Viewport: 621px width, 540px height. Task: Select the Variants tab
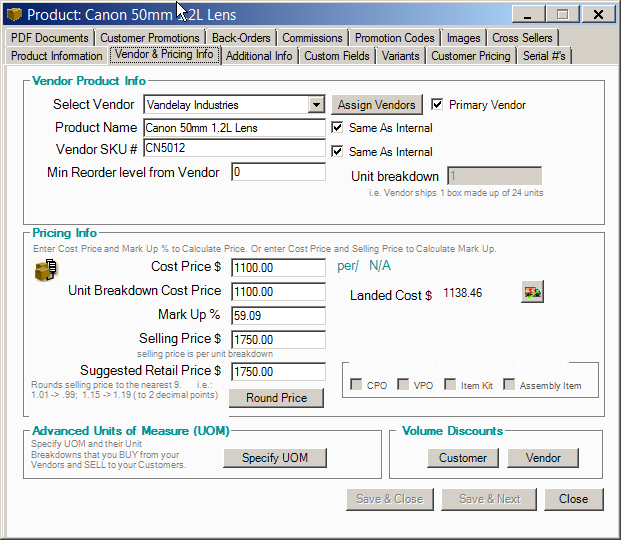(x=400, y=56)
